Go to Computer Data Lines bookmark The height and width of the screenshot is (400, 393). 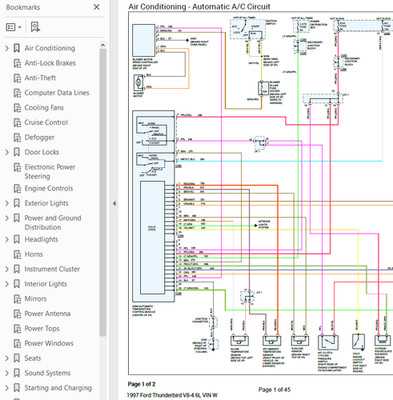[x=57, y=93]
